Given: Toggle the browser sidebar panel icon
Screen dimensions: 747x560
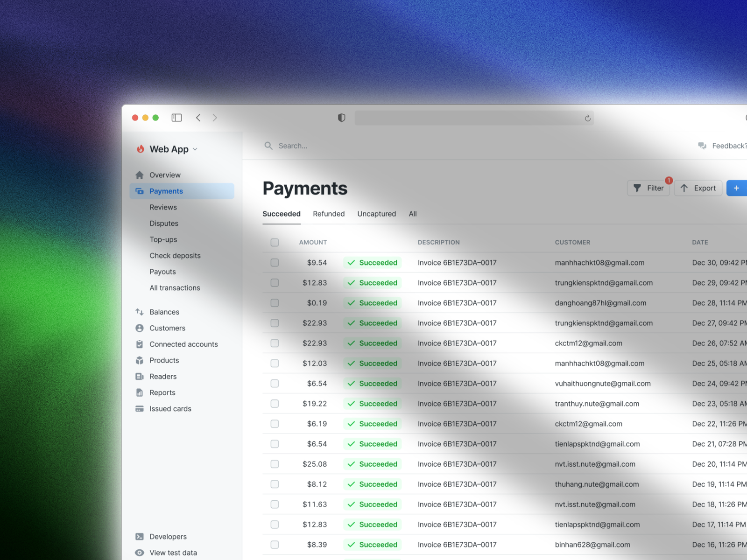Looking at the screenshot, I should pos(176,118).
